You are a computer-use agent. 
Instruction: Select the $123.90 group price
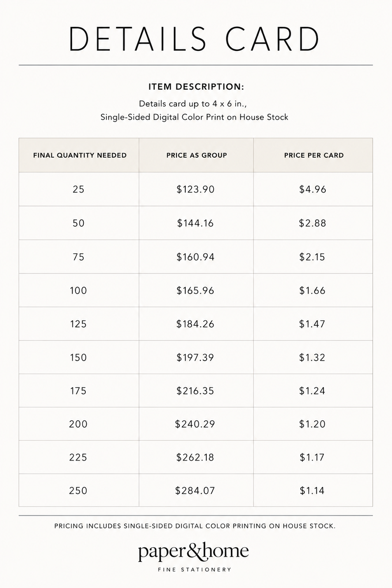tap(196, 189)
